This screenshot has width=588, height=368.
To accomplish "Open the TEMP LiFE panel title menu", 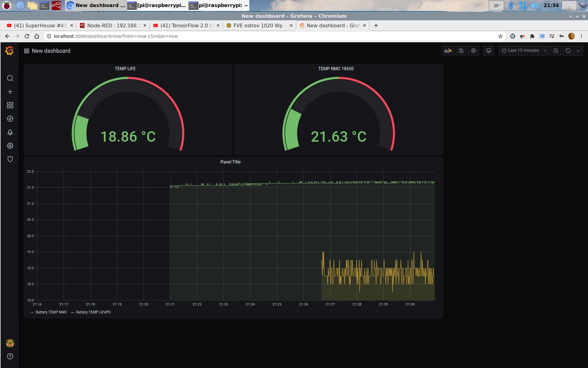I will 125,69.
